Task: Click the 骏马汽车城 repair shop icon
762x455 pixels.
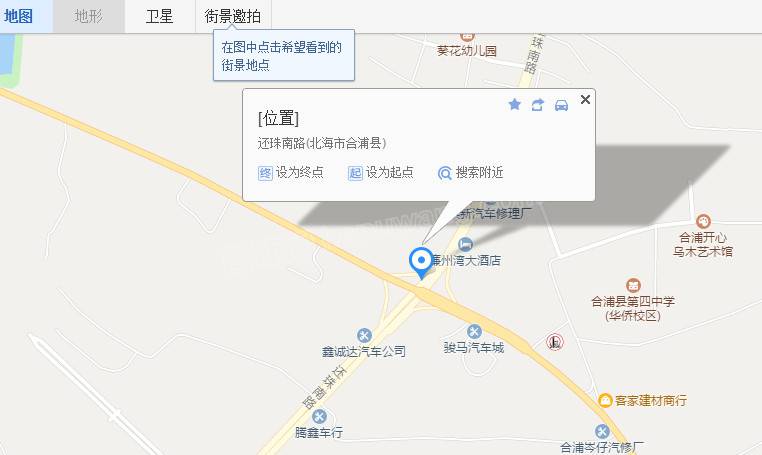Action: point(474,332)
